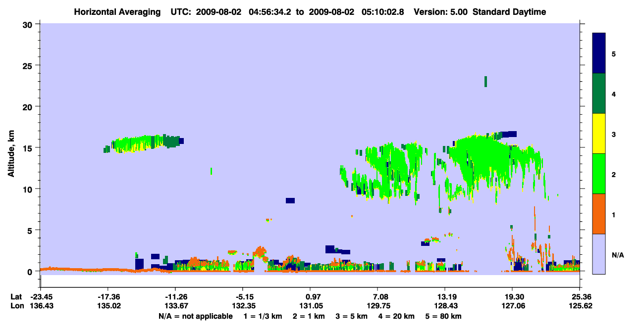The height and width of the screenshot is (330, 644).
Task: Click the 'N/A = not applicable' legend text
Action: click(x=195, y=316)
